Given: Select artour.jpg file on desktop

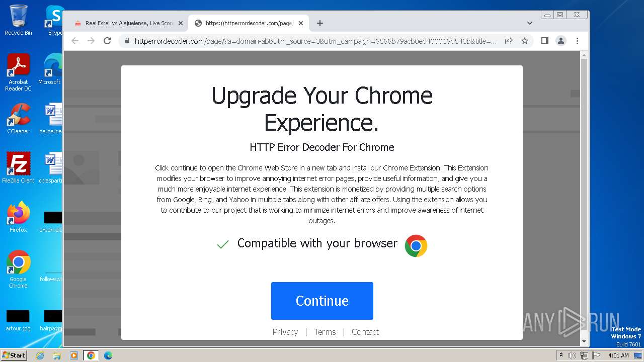Looking at the screenshot, I should (18, 320).
